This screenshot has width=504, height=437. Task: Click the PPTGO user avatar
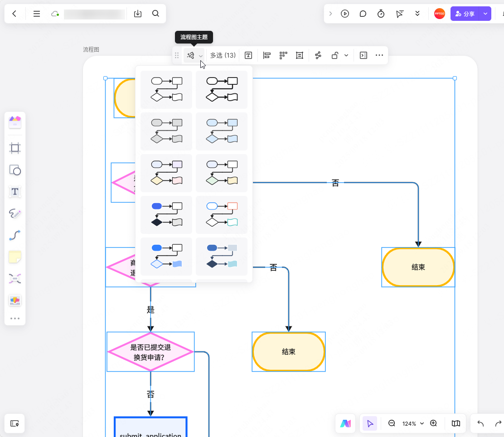click(439, 14)
